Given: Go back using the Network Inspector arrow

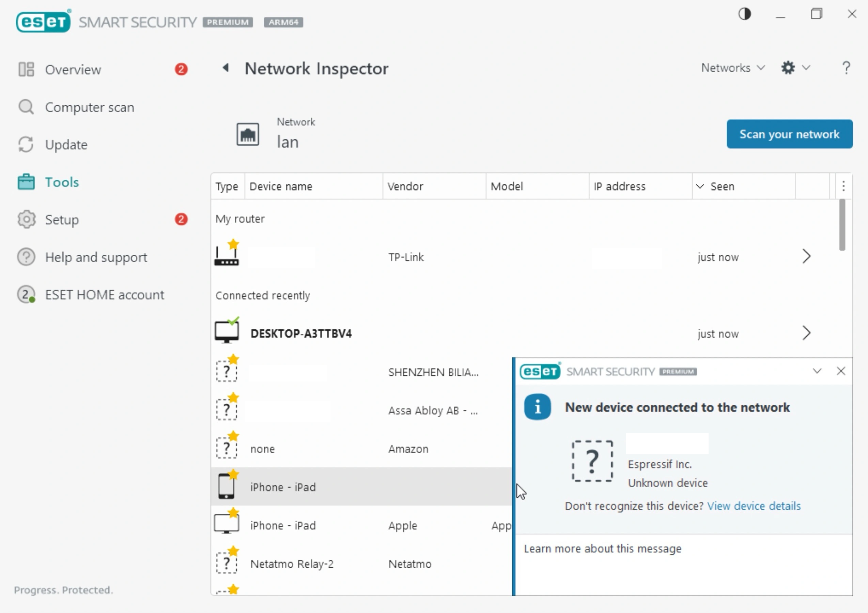Looking at the screenshot, I should (226, 68).
